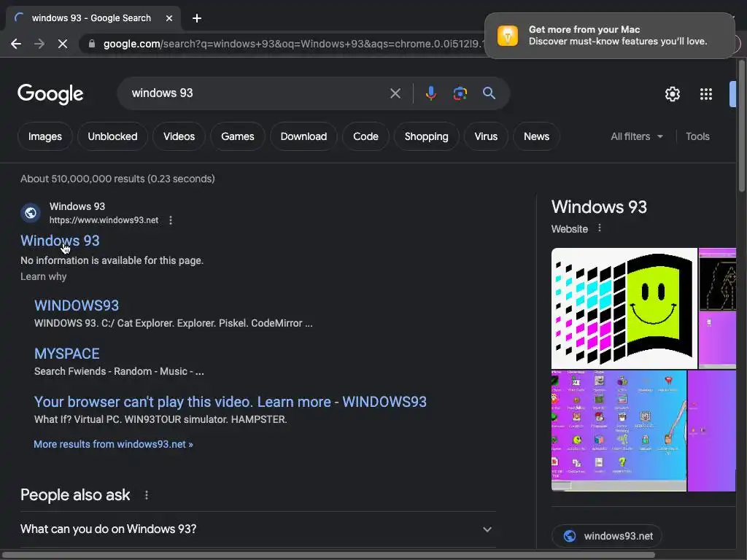Choose the Download filter chip
The height and width of the screenshot is (560, 747).
click(303, 136)
